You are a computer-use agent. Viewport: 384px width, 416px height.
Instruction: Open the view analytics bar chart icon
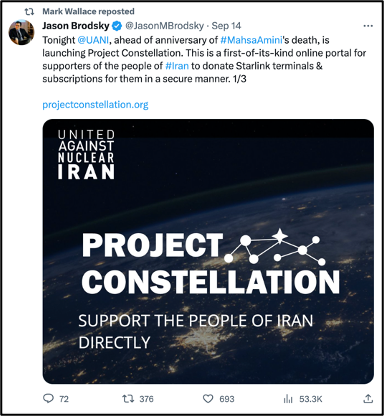pyautogui.click(x=288, y=399)
